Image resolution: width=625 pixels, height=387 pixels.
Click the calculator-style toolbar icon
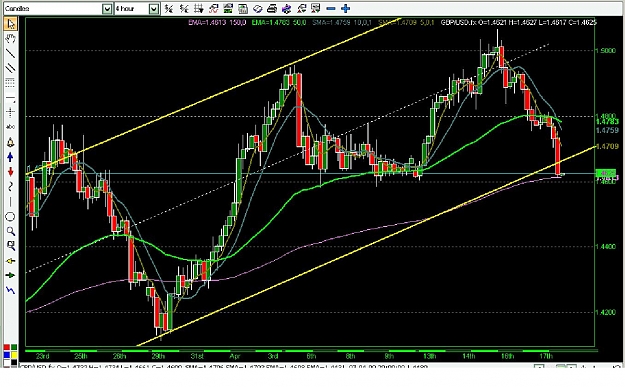[x=243, y=9]
